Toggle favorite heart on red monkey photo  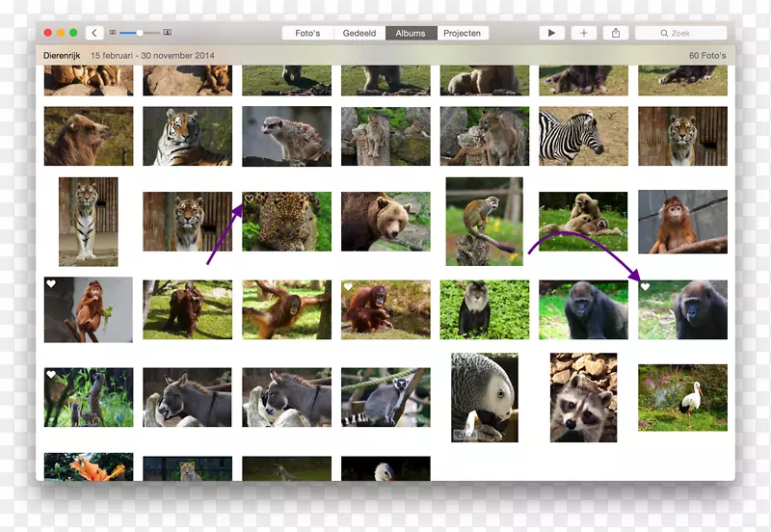point(51,285)
